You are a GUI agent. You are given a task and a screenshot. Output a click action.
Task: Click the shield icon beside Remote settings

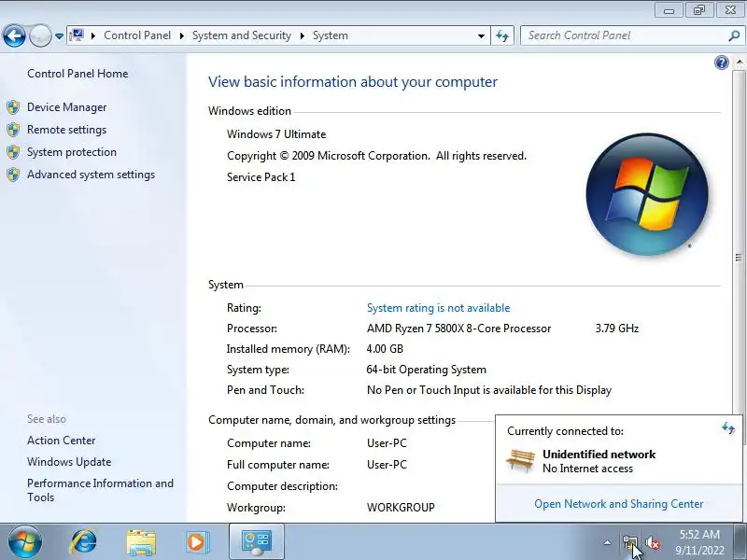click(x=13, y=130)
